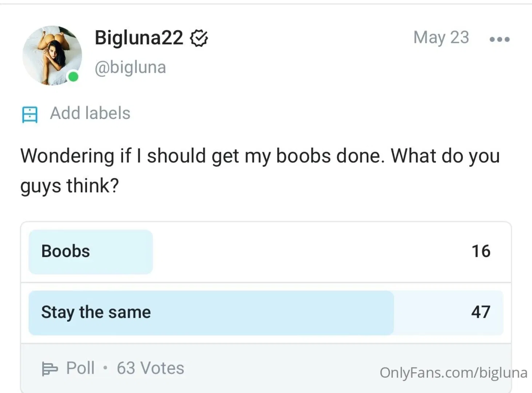Click the verified badge beside Bigluna22
532x393 pixels.
click(x=199, y=38)
